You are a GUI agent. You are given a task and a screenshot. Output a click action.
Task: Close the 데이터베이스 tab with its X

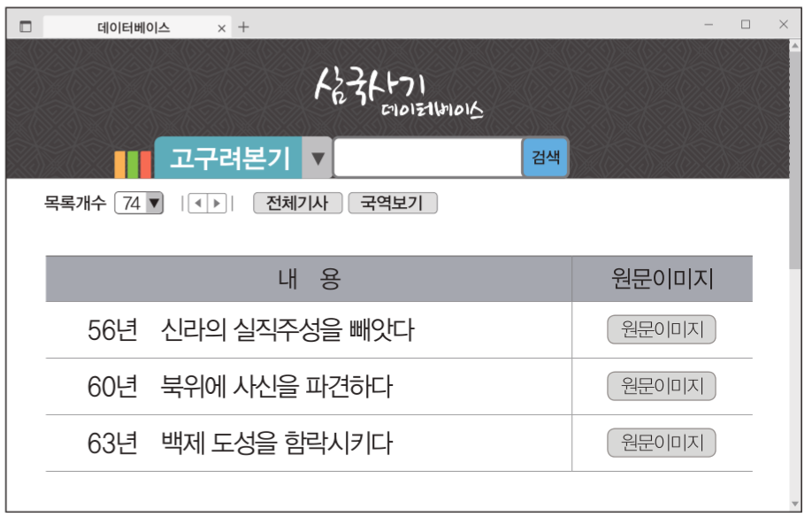tap(220, 27)
